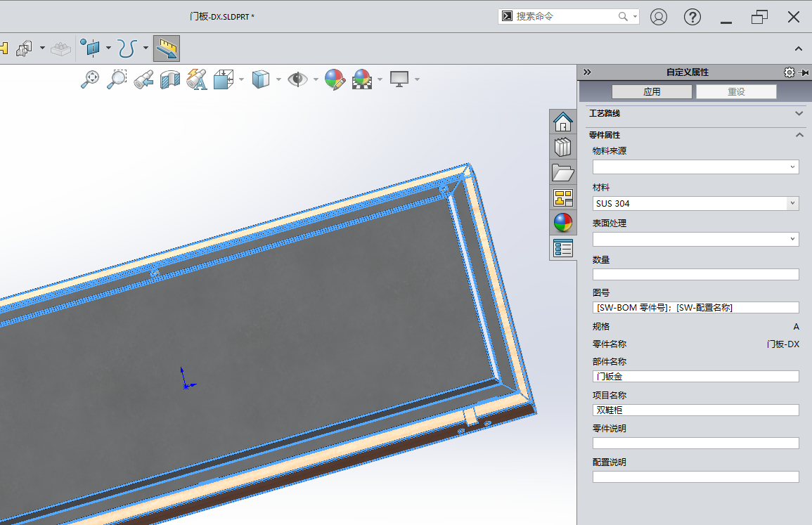Open the SOLIDWORKS Resources home tab
Viewport: 812px width, 525px height.
click(x=563, y=122)
